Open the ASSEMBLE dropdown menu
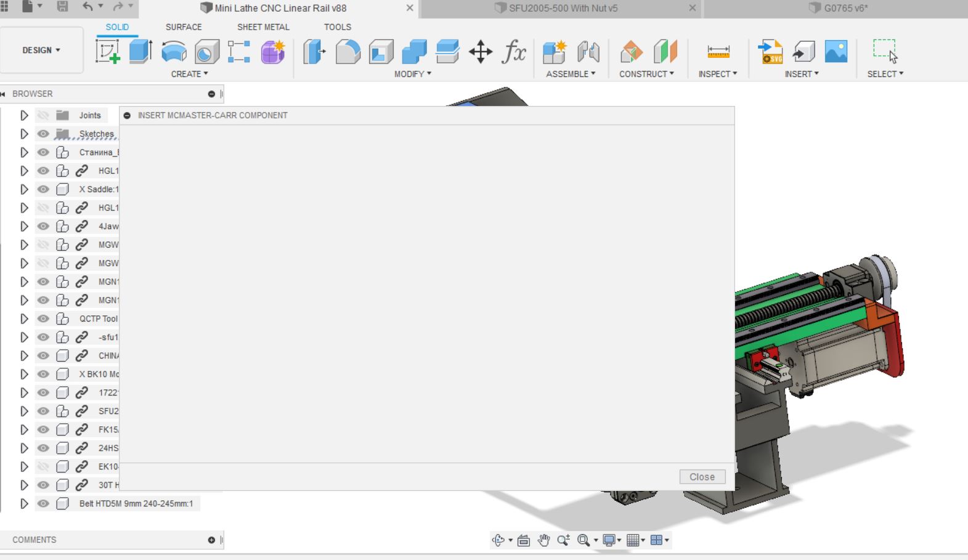This screenshot has height=560, width=968. (x=571, y=74)
